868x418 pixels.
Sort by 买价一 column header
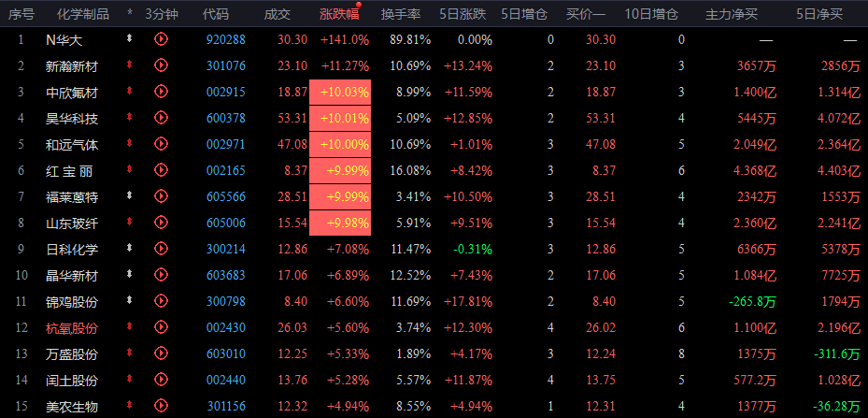click(x=586, y=14)
